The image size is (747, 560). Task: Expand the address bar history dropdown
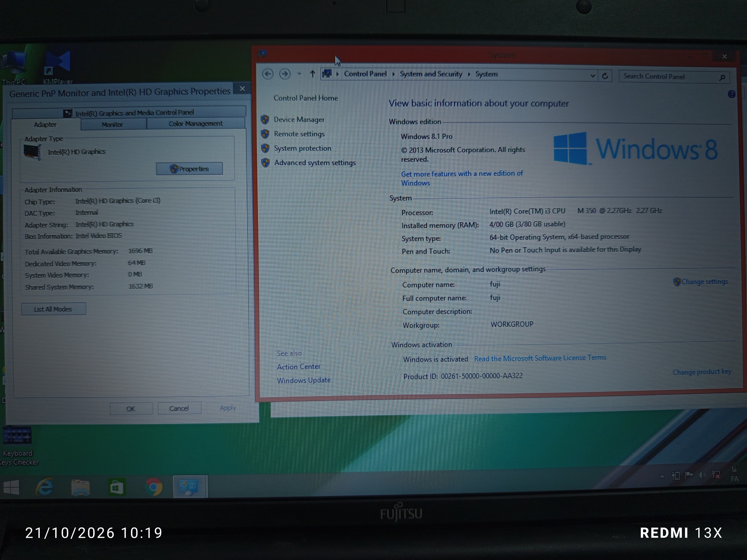pos(592,76)
